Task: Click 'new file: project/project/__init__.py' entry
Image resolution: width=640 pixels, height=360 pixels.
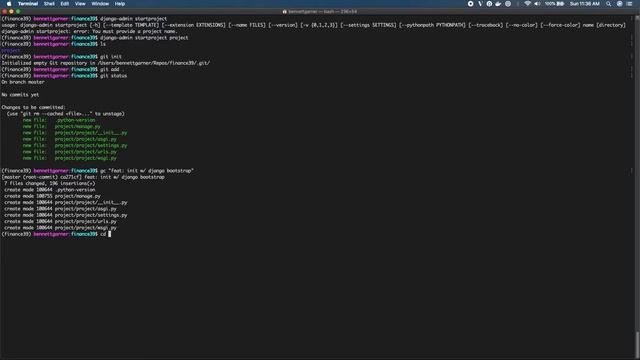Action: tap(75, 133)
